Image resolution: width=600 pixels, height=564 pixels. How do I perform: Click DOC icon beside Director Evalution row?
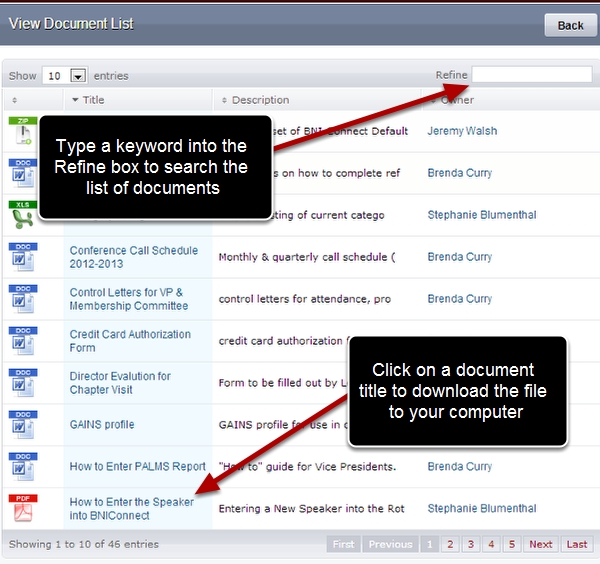[x=22, y=383]
